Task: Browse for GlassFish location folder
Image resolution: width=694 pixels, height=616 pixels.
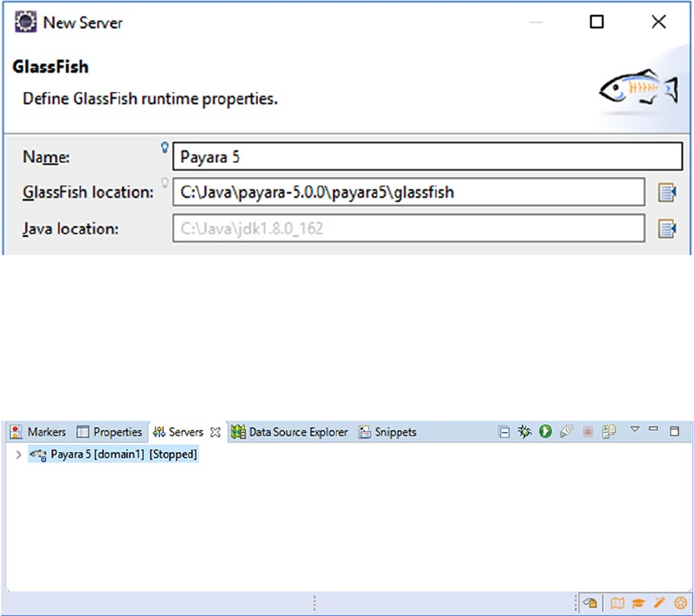Action: pyautogui.click(x=666, y=192)
